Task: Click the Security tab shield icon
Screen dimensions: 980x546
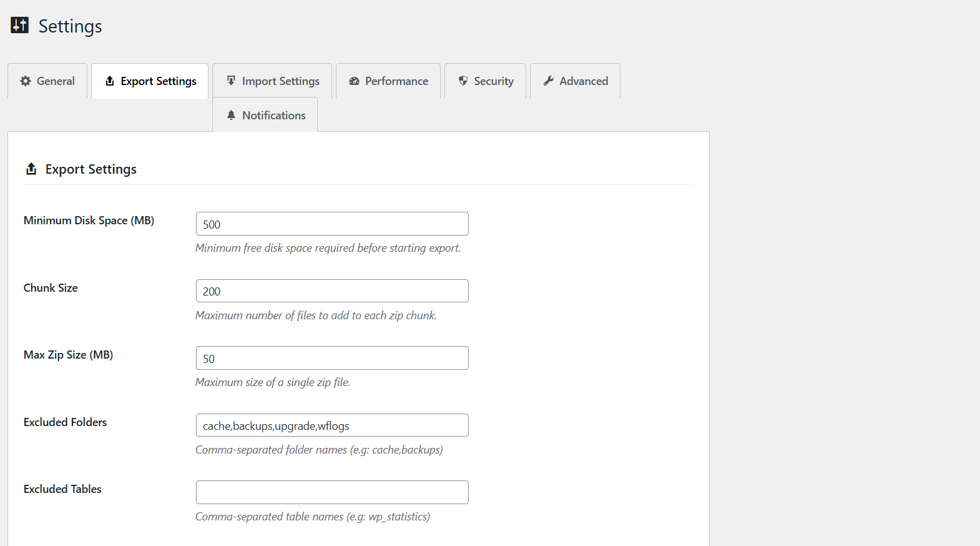Action: pyautogui.click(x=463, y=81)
